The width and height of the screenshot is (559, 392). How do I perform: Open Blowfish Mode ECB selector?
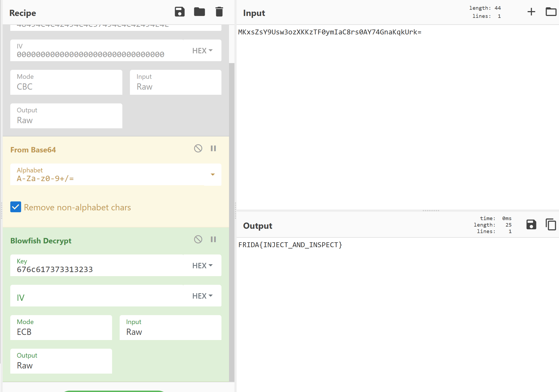point(61,328)
